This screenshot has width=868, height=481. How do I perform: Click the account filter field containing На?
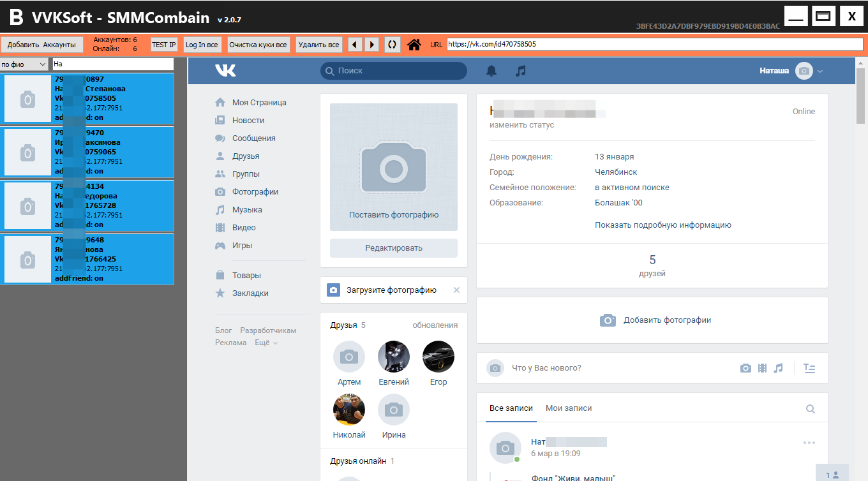click(x=113, y=64)
